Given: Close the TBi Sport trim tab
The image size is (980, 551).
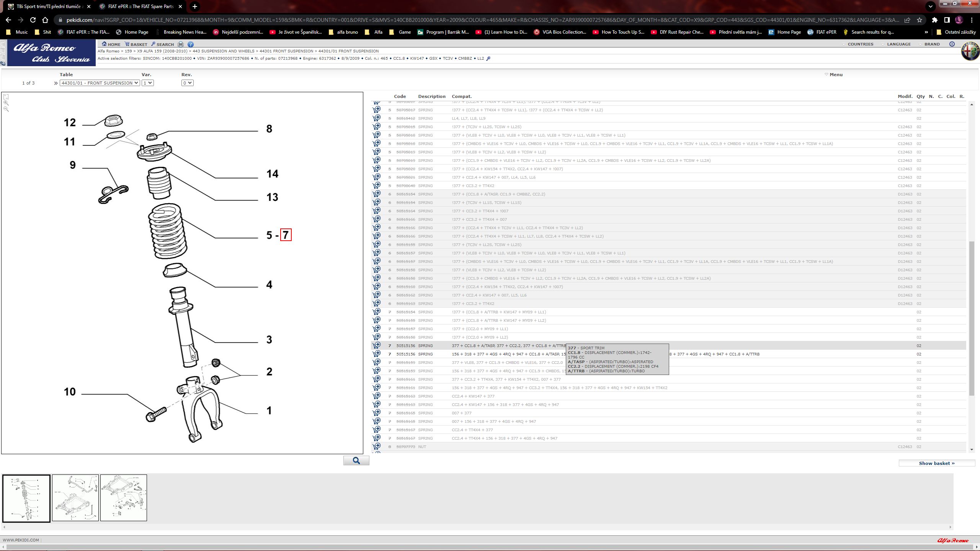Looking at the screenshot, I should tap(89, 7).
